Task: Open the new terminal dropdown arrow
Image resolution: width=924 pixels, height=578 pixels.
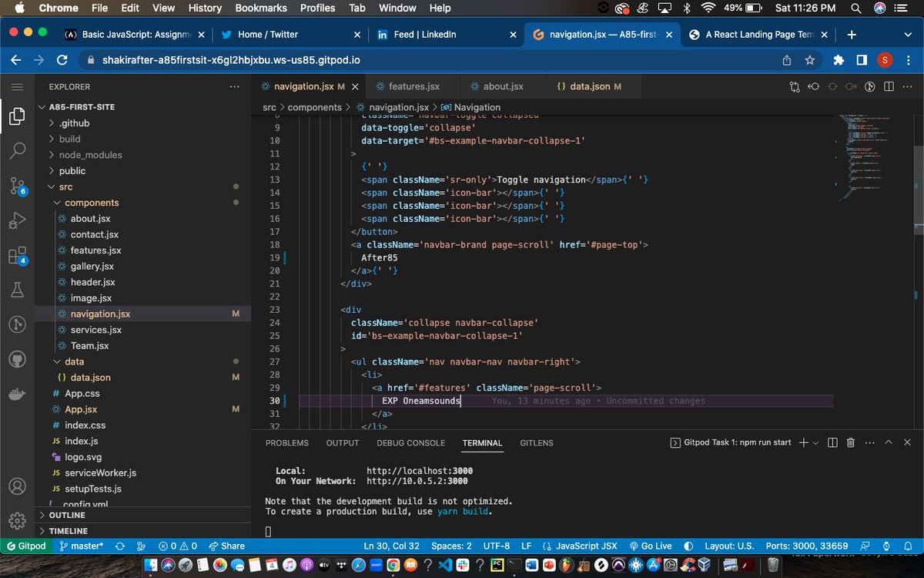Action: 815,442
